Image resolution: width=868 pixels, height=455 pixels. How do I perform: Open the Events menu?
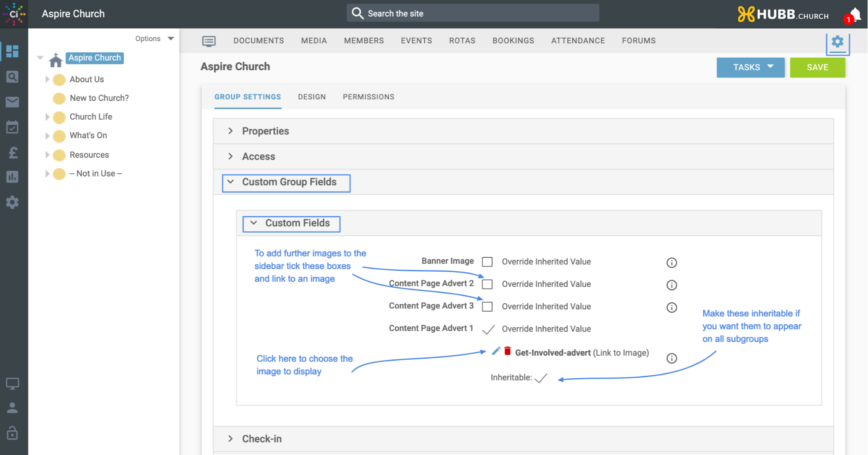click(x=416, y=41)
